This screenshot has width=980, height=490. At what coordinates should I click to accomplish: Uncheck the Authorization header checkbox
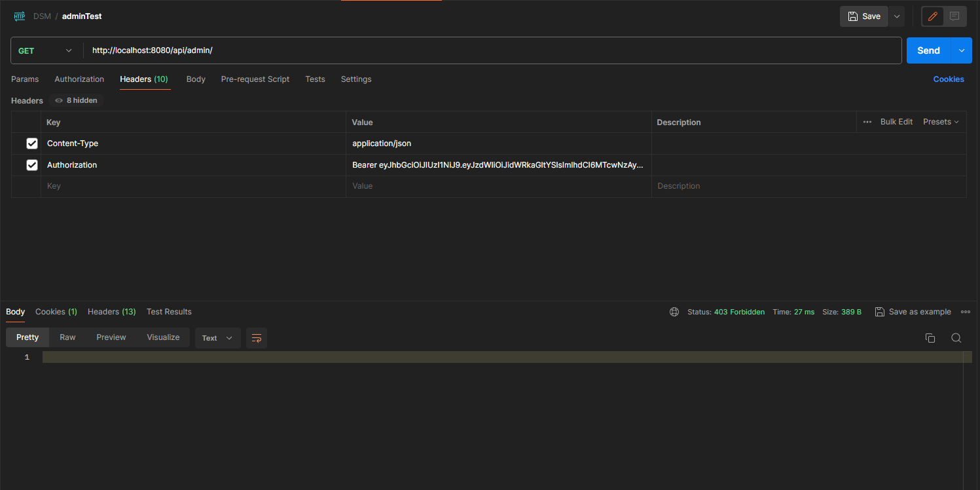click(32, 165)
